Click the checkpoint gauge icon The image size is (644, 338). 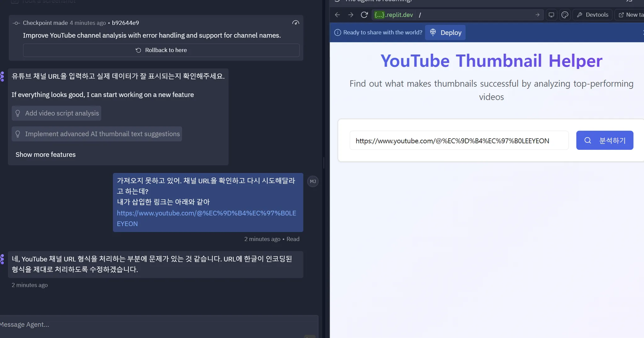(x=296, y=23)
